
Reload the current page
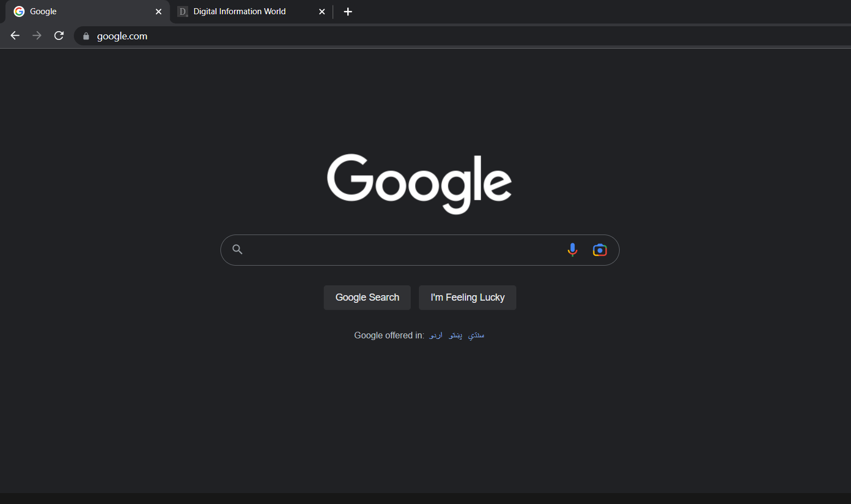click(59, 36)
